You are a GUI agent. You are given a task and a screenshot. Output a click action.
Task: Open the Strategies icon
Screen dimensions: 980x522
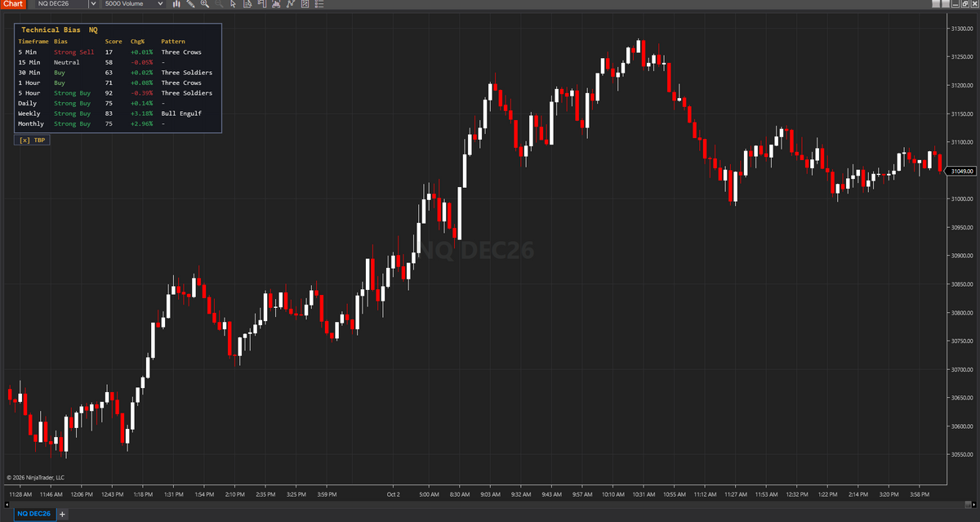292,4
